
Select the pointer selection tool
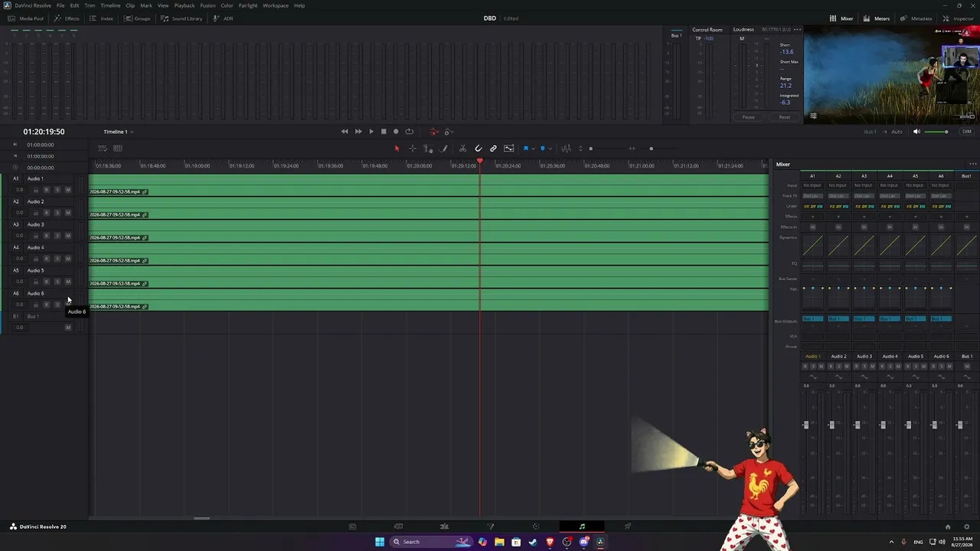tap(397, 148)
